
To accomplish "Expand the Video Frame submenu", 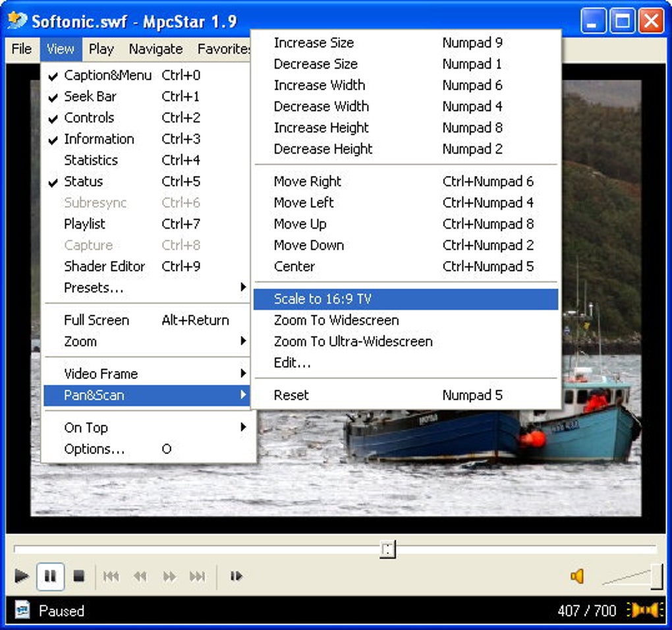I will (146, 374).
